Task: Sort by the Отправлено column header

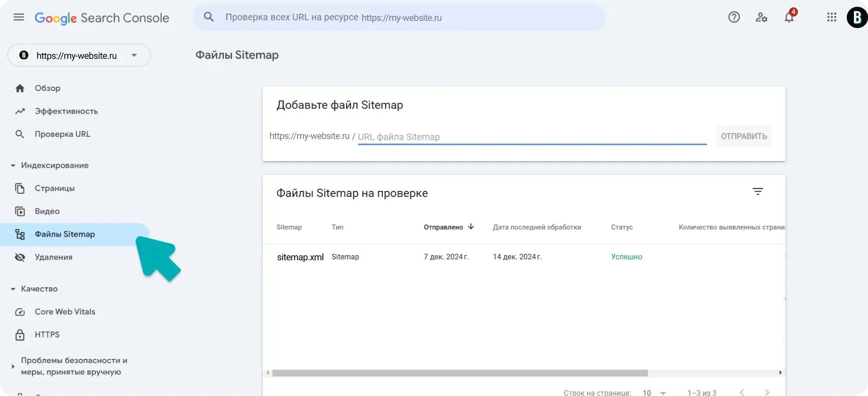Action: coord(443,227)
